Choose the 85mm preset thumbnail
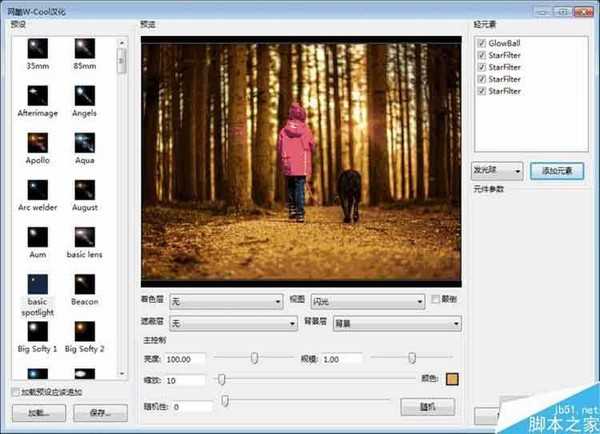This screenshot has height=434, width=600. pos(85,50)
